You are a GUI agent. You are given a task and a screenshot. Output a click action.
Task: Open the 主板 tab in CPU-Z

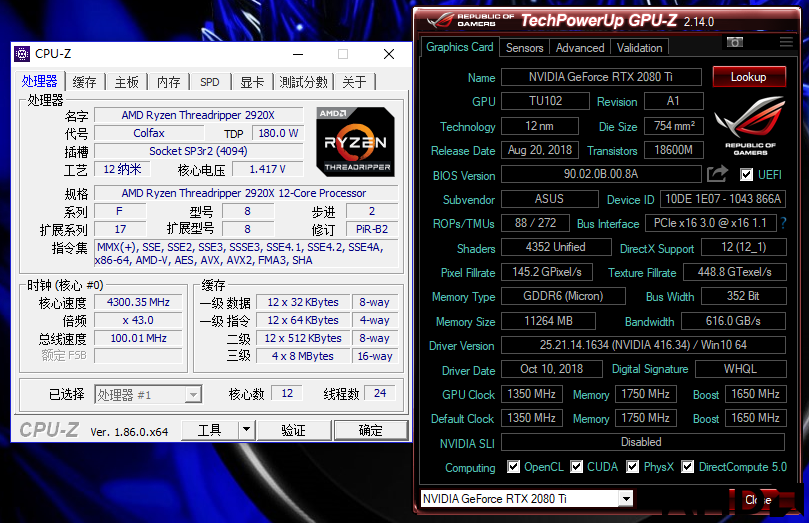coord(126,82)
